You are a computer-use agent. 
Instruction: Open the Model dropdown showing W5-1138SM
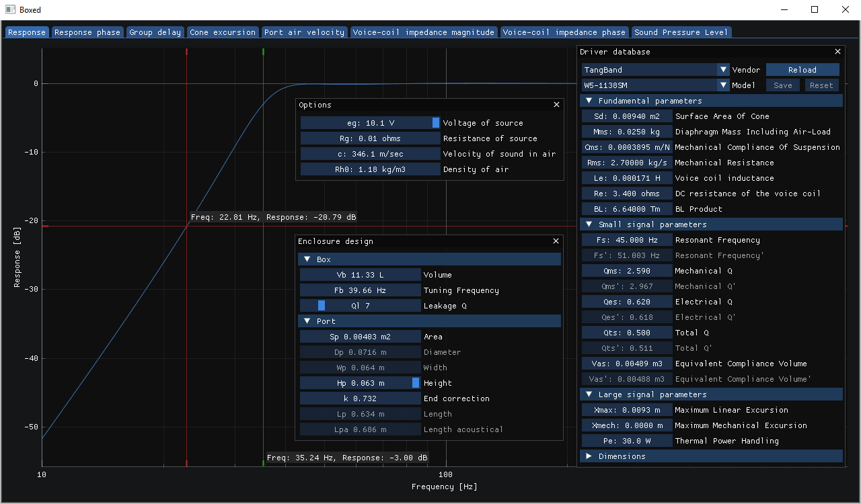click(723, 85)
